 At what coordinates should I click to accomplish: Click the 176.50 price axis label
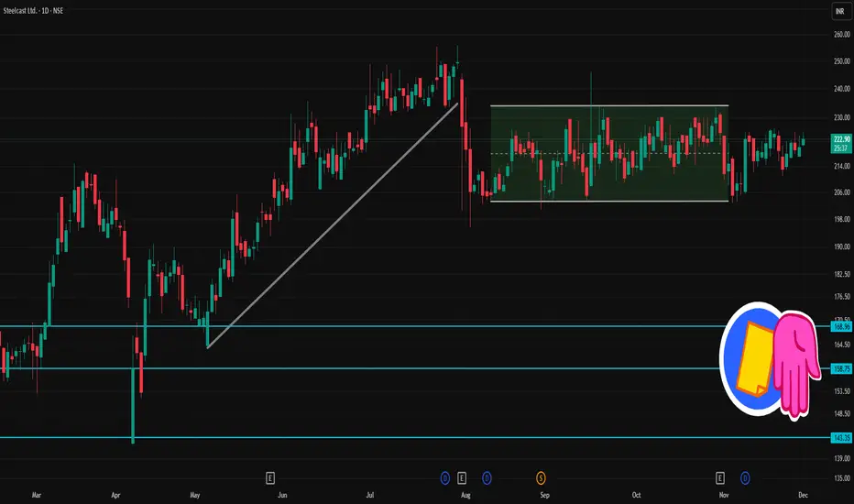click(x=841, y=297)
